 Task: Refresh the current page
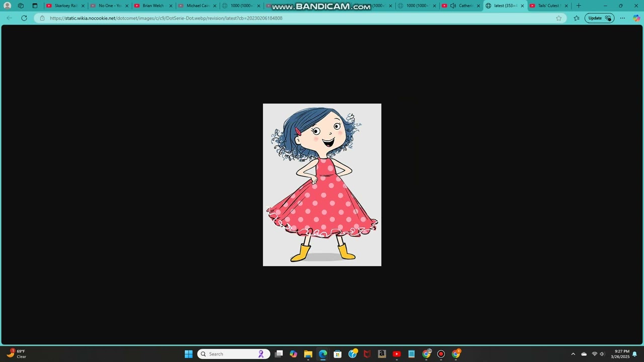pyautogui.click(x=24, y=18)
